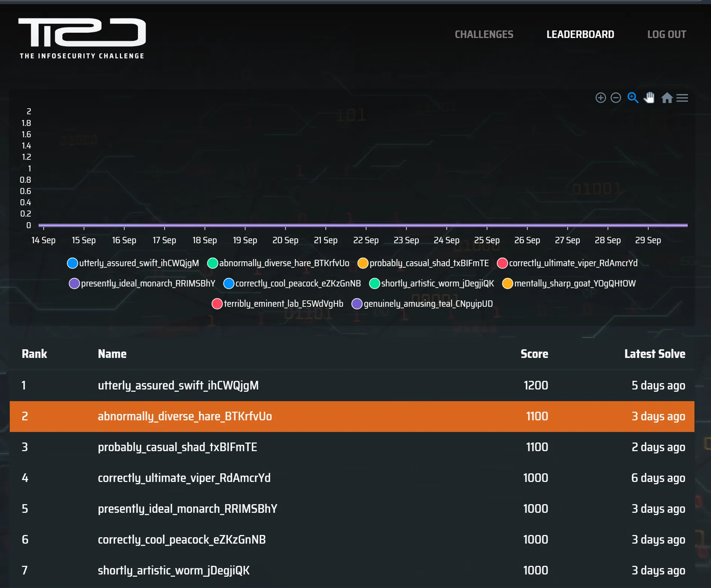Select highlighted abnormally_diverse_hare_BTKrfvUo table row name

coord(185,416)
